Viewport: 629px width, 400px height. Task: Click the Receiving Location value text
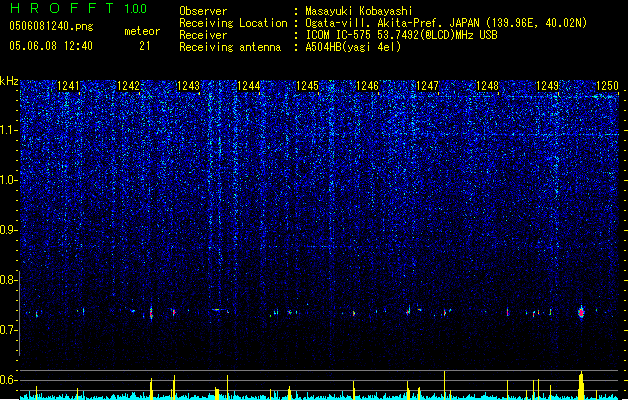click(446, 23)
